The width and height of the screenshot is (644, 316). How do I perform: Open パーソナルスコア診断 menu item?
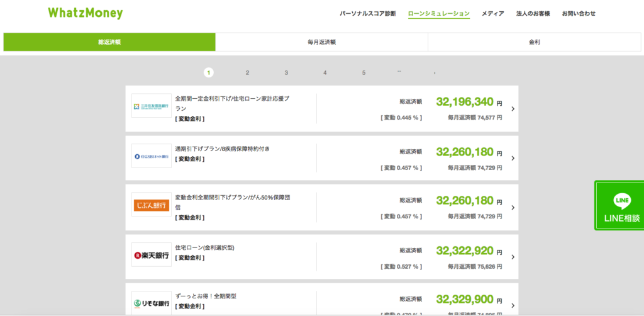(367, 14)
